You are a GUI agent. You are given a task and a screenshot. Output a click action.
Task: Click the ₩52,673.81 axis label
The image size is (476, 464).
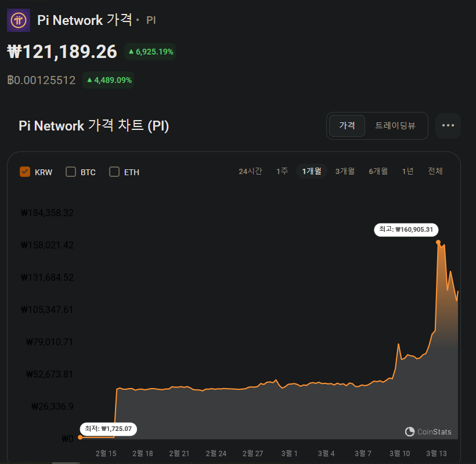tap(49, 374)
